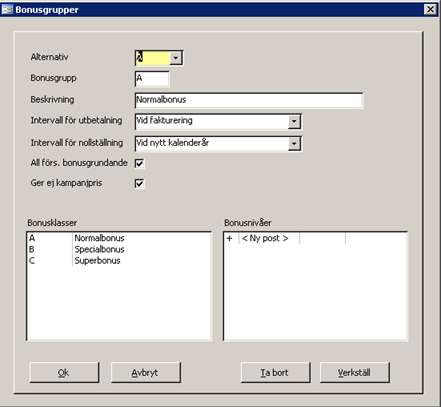Click the Avbryt button
The width and height of the screenshot is (441, 407).
(146, 372)
